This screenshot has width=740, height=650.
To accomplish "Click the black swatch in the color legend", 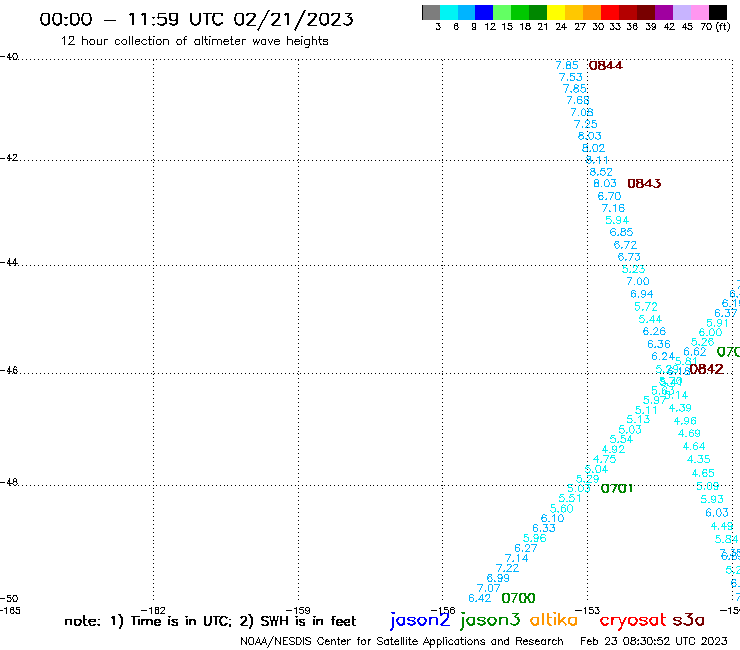I will coord(718,13).
